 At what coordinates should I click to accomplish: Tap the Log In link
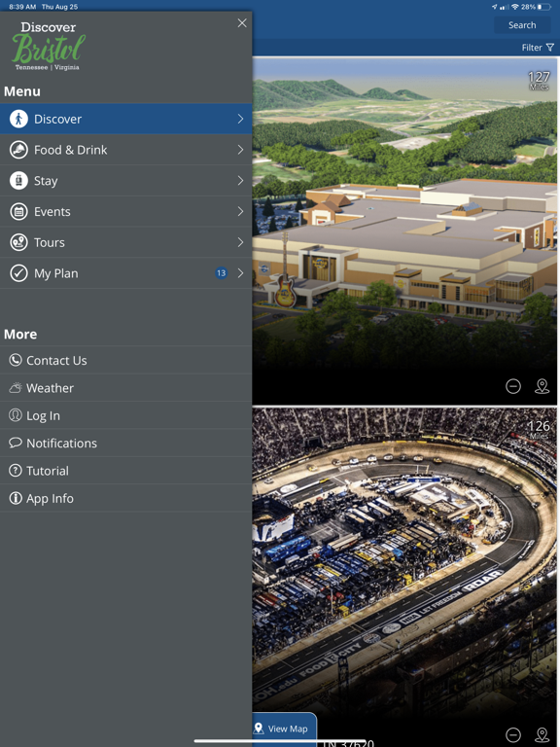125,415
